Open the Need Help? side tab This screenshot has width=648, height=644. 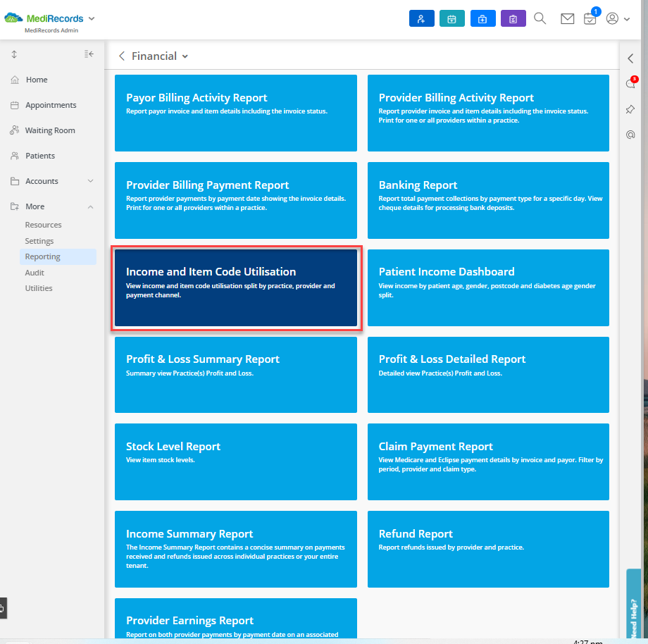[633, 605]
